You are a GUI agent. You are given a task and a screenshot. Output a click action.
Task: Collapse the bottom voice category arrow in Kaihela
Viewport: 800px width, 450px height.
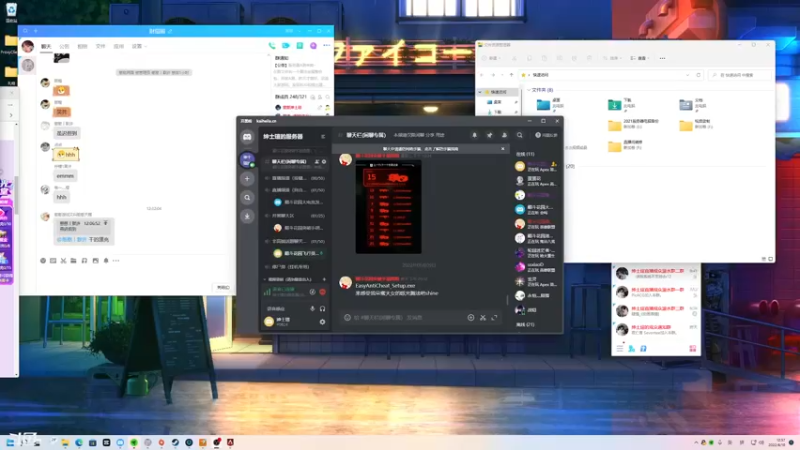265,280
